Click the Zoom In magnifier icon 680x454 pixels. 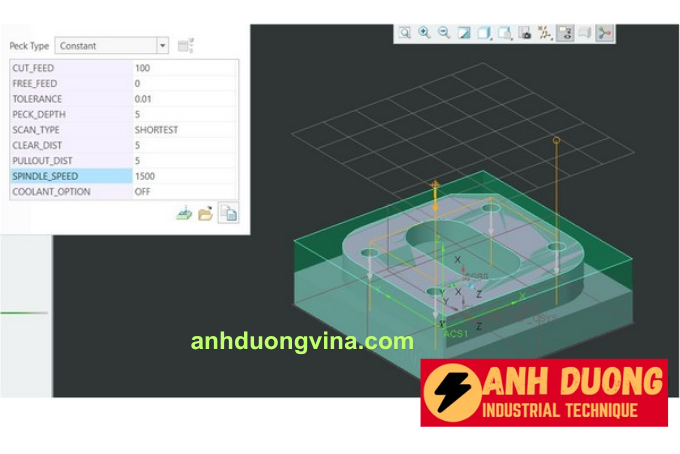point(424,33)
